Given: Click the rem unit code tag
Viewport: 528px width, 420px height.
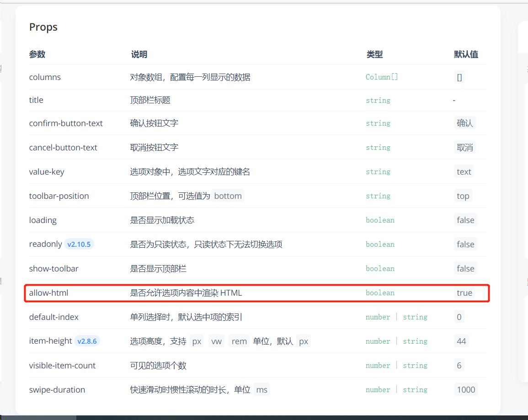Looking at the screenshot, I should [239, 341].
